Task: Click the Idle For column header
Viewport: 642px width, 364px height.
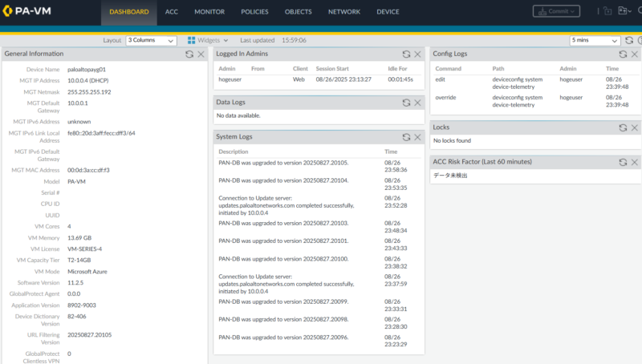Action: pyautogui.click(x=397, y=69)
